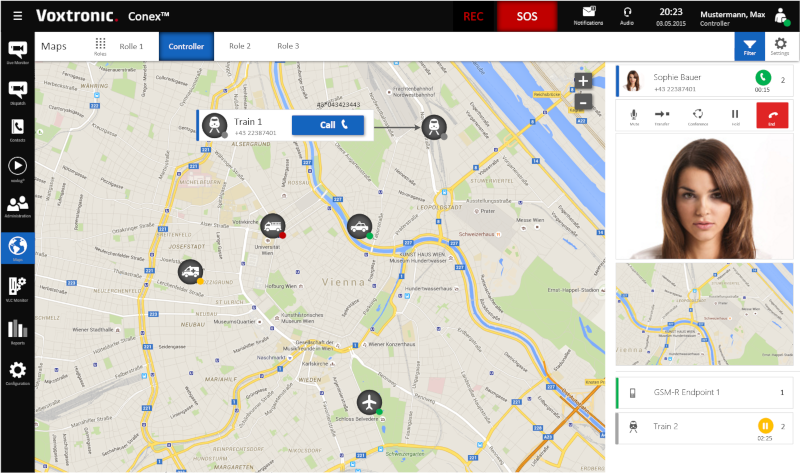
Task: Transfer the active call
Action: coord(662,116)
